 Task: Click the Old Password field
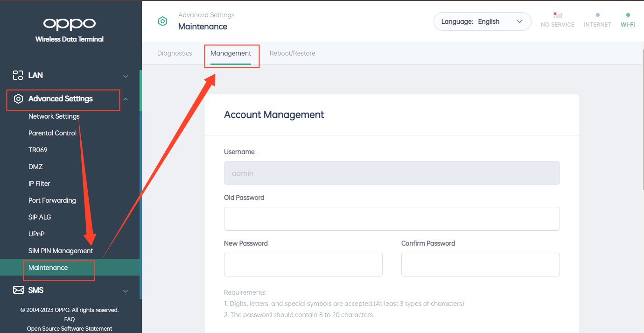pyautogui.click(x=392, y=219)
